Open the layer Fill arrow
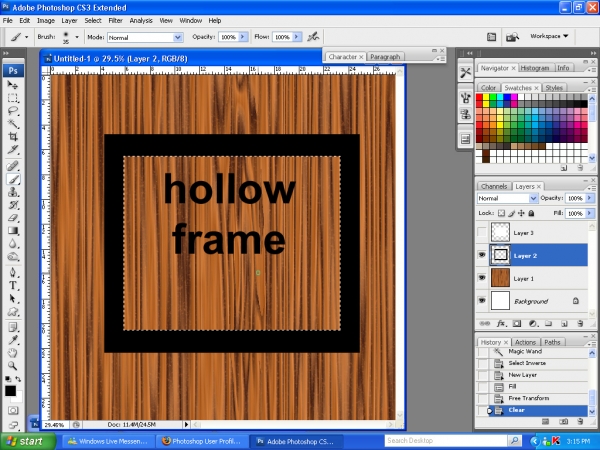Viewport: 600px width, 450px height. [589, 213]
